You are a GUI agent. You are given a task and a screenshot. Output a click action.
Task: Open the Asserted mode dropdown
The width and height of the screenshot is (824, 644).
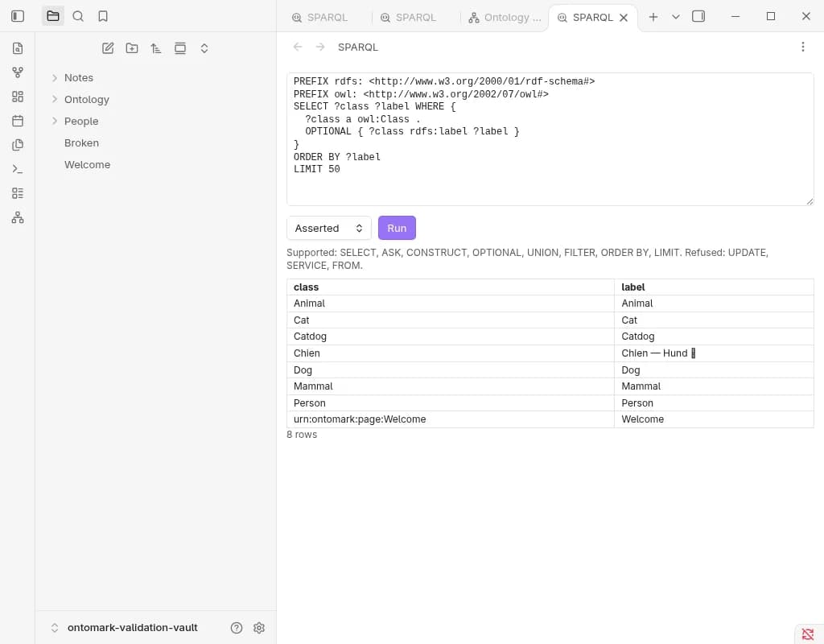pos(329,228)
